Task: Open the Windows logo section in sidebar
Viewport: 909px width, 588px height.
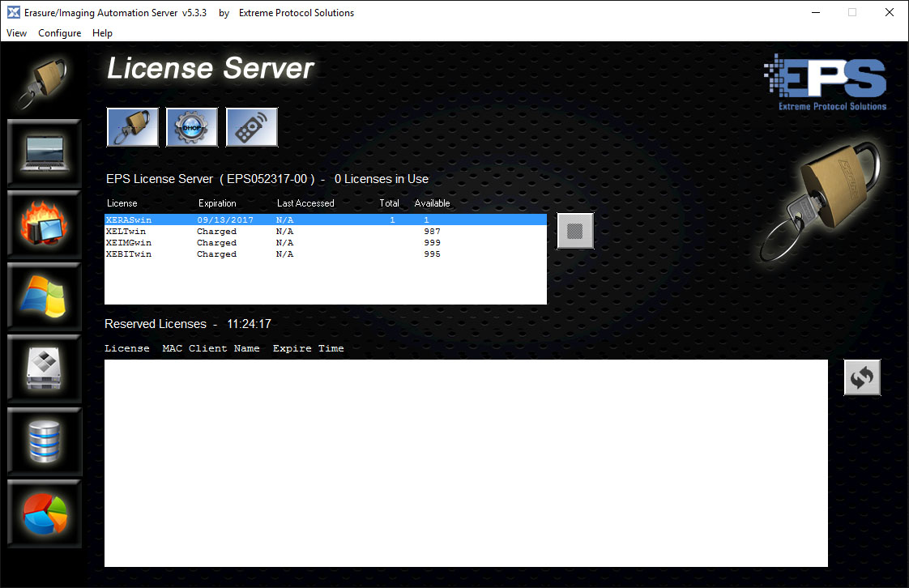Action: click(45, 297)
